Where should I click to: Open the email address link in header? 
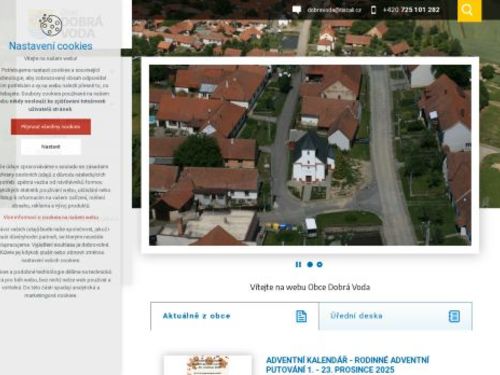[x=334, y=10]
